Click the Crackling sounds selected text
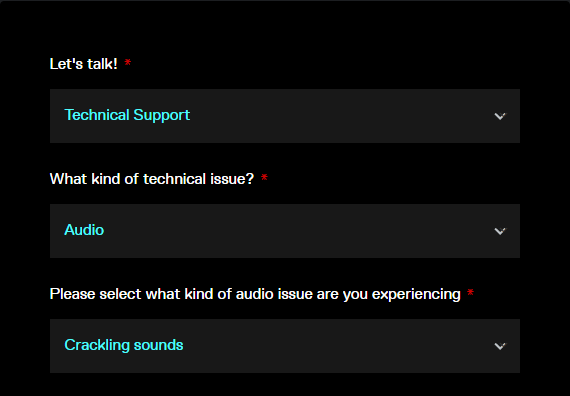The image size is (570, 396). pos(124,345)
